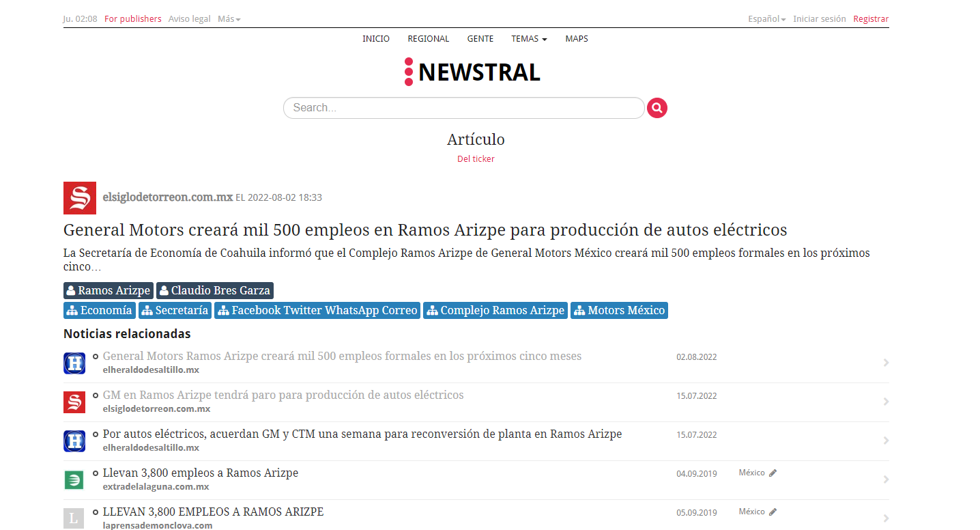
Task: Open 'Por autos eléctricos, acuerdan GM y CTM' story
Action: 362,434
